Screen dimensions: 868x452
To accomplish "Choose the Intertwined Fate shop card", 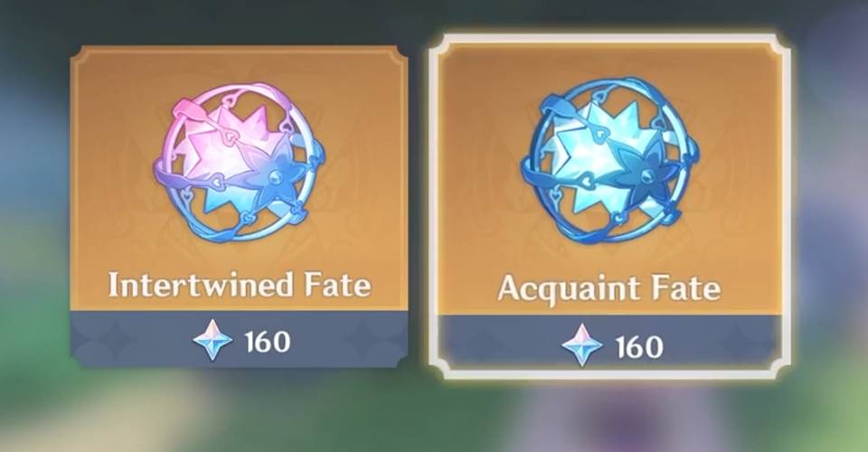I will click(x=239, y=206).
